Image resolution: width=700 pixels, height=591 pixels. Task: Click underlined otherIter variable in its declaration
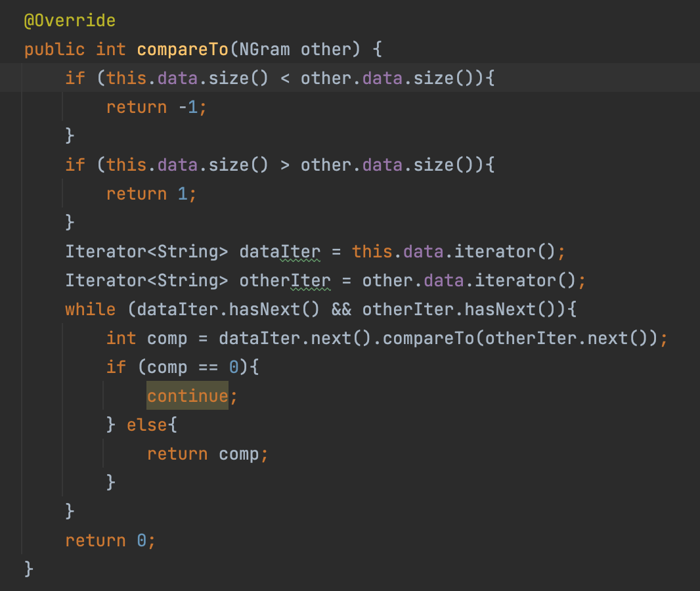click(x=285, y=280)
